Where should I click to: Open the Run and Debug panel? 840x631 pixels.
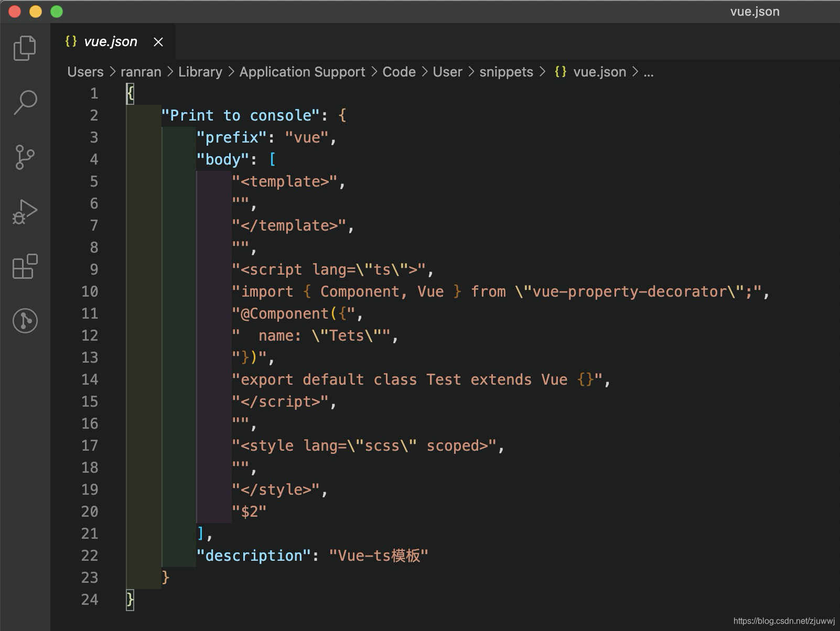coord(25,212)
